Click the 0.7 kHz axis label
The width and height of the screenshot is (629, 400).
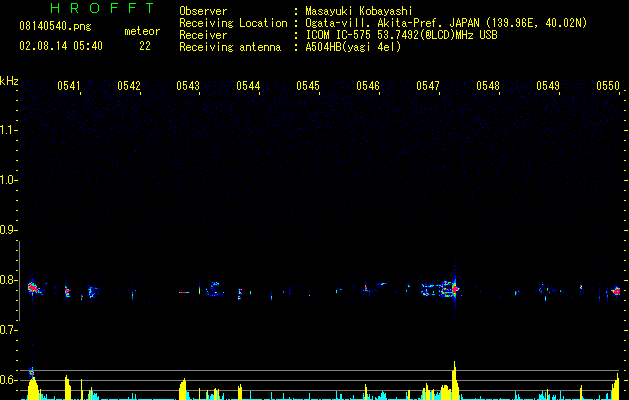click(x=8, y=330)
